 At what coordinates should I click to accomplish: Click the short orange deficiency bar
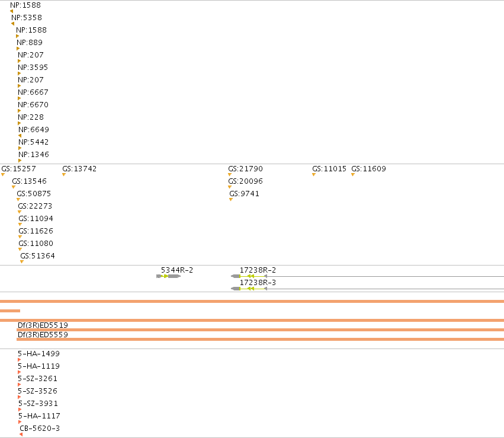(x=10, y=311)
